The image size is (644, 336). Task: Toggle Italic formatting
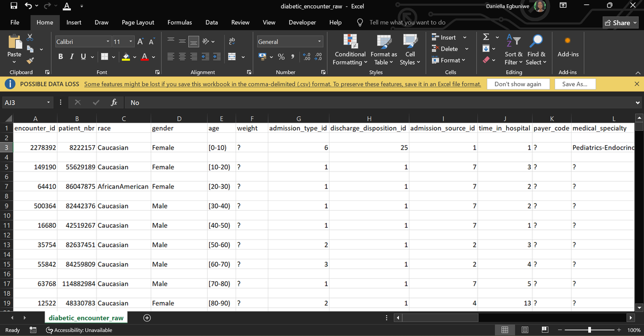pyautogui.click(x=71, y=56)
